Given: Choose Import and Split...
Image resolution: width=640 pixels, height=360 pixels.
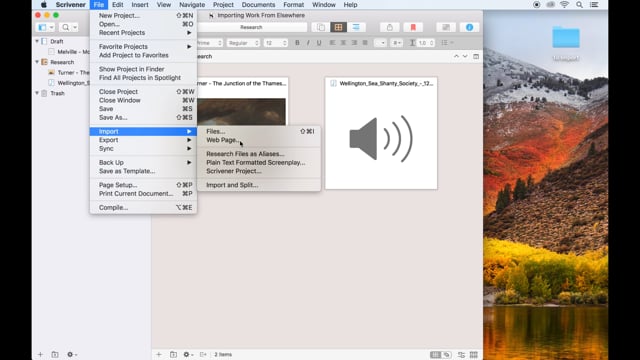Looking at the screenshot, I should [259, 185].
